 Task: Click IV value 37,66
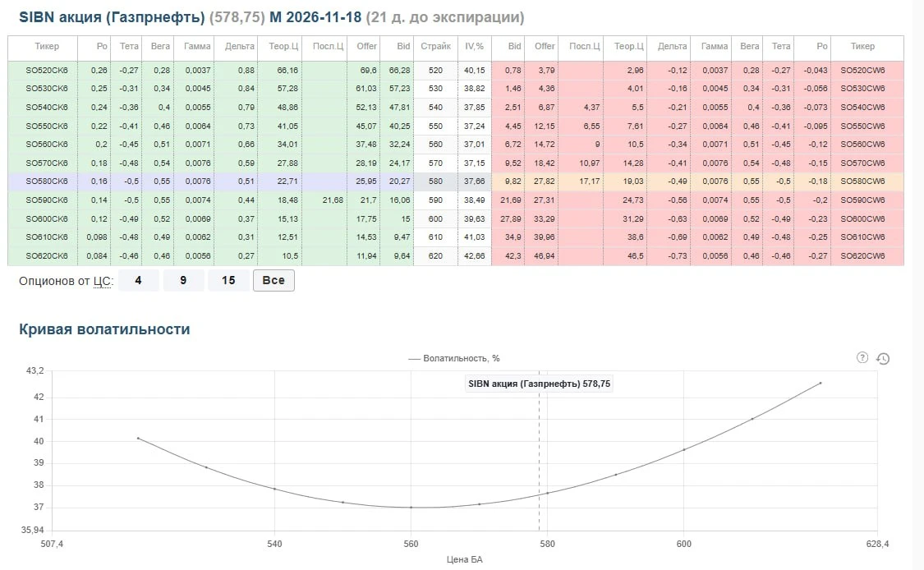pos(475,182)
